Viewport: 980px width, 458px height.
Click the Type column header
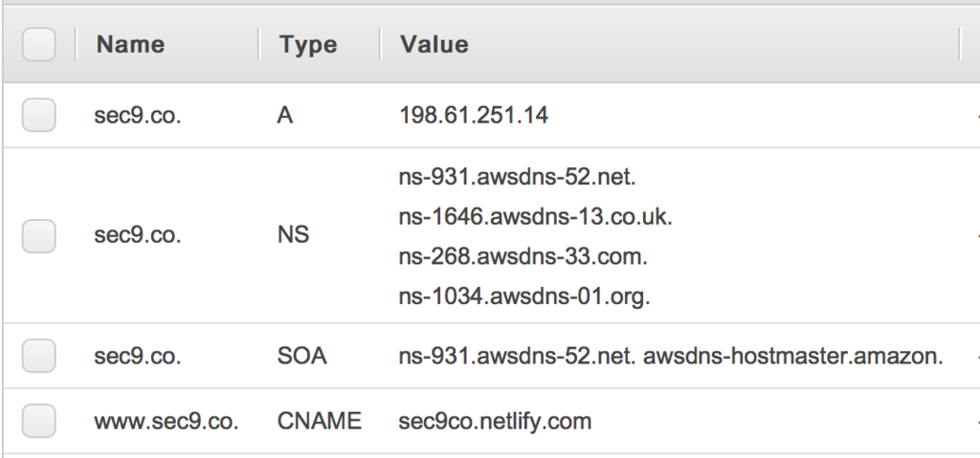coord(308,44)
